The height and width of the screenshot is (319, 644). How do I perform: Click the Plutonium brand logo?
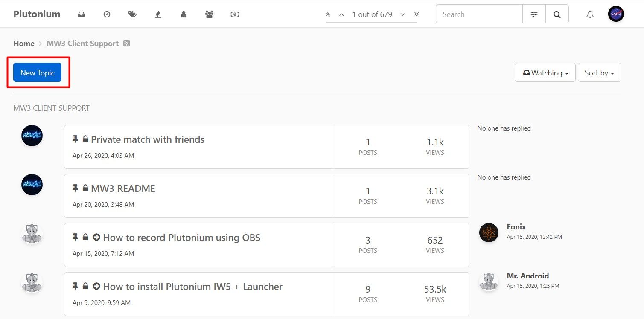click(37, 14)
